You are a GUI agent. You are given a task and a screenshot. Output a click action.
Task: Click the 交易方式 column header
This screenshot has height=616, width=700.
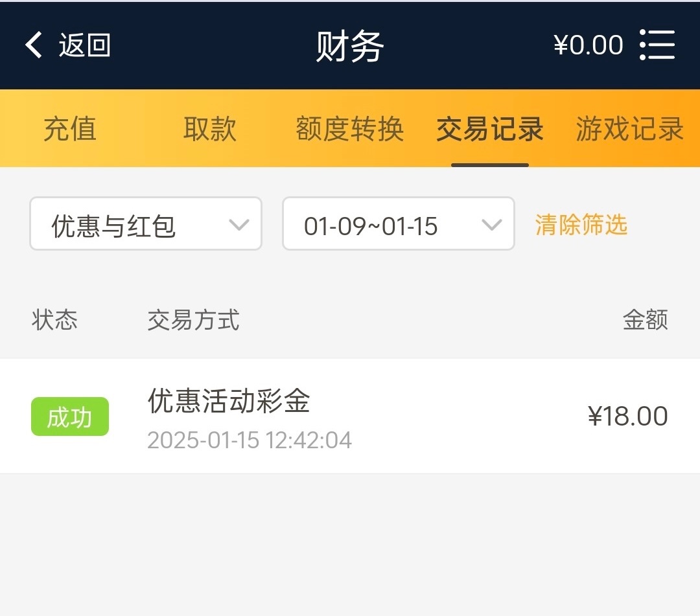(x=193, y=320)
